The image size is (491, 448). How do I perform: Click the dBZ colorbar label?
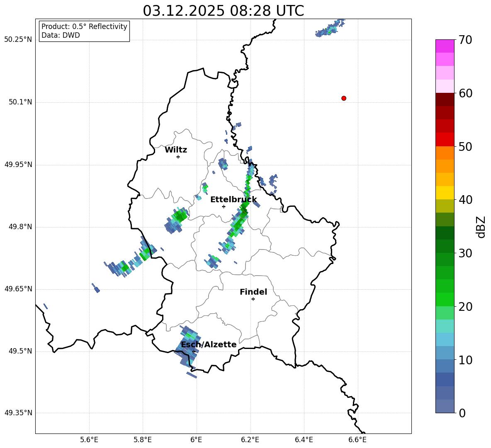pyautogui.click(x=480, y=227)
